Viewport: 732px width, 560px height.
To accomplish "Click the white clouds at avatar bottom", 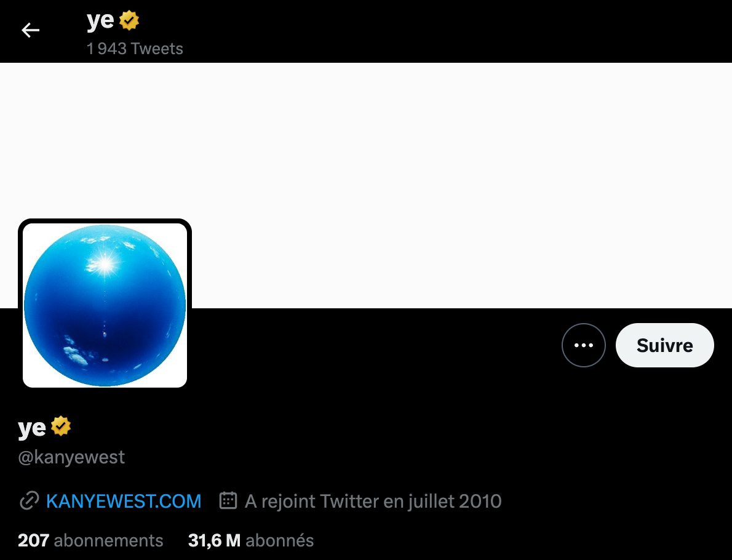I will (x=76, y=355).
